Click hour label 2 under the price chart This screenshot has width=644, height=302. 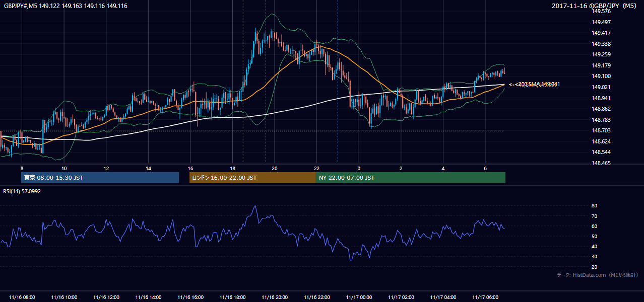pyautogui.click(x=401, y=168)
